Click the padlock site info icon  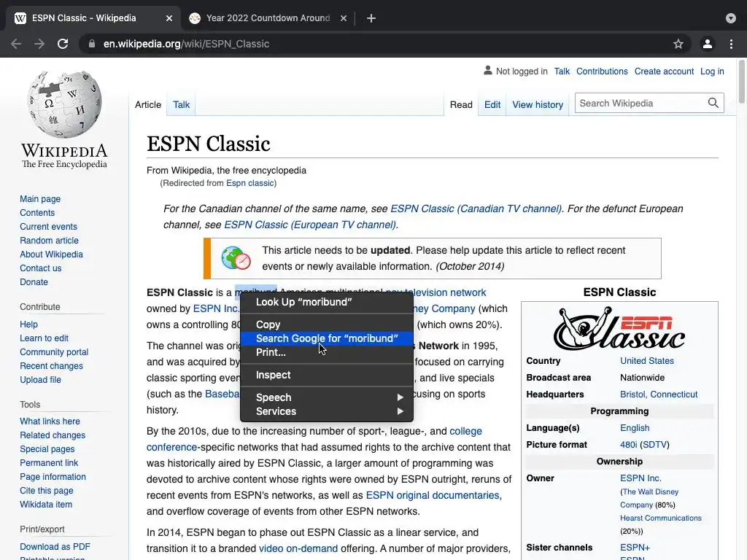[91, 44]
